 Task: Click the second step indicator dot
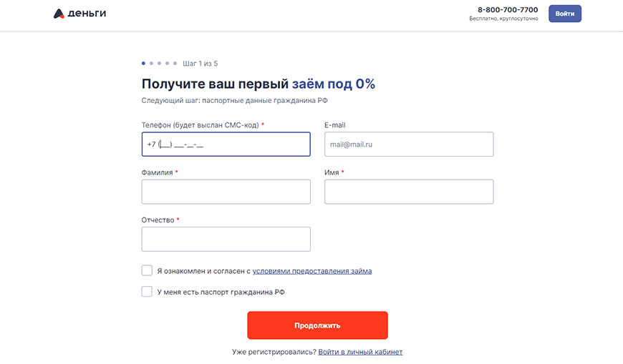(151, 64)
